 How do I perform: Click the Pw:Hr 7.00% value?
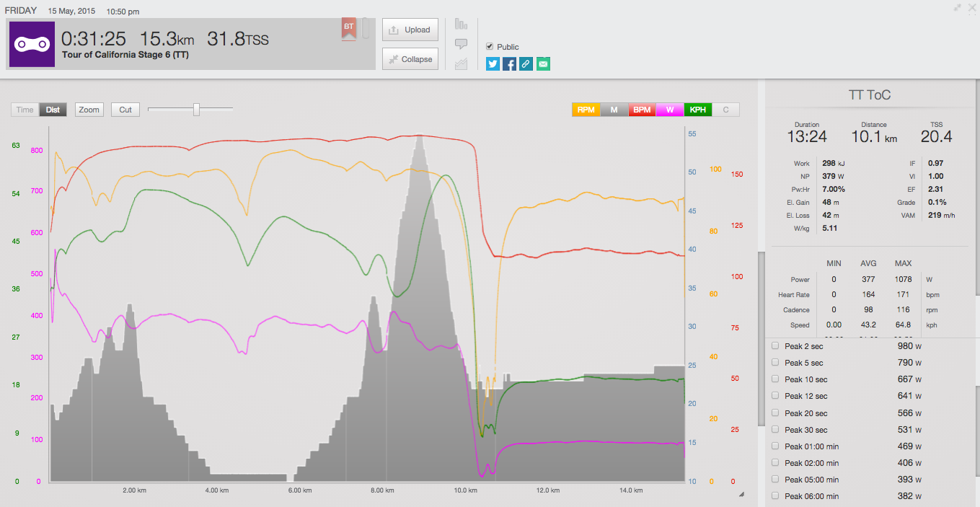[x=833, y=189]
